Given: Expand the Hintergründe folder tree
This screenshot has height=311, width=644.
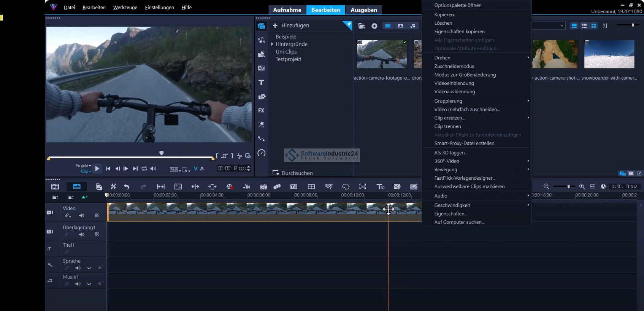Looking at the screenshot, I should pos(272,44).
